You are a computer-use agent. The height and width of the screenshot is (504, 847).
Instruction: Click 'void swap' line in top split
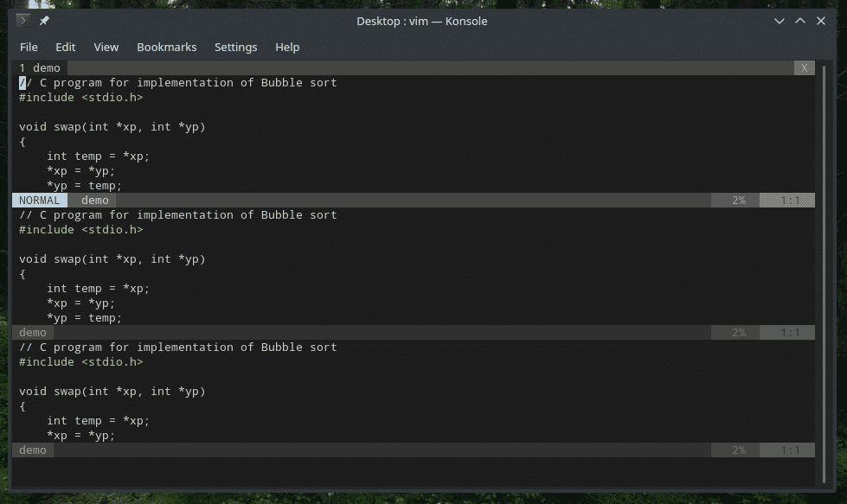pyautogui.click(x=112, y=127)
